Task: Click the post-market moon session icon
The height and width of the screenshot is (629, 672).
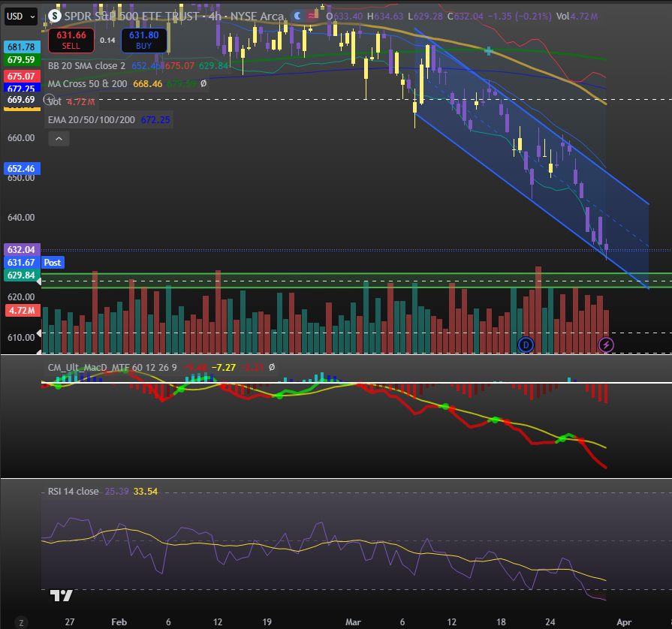Action: (297, 17)
